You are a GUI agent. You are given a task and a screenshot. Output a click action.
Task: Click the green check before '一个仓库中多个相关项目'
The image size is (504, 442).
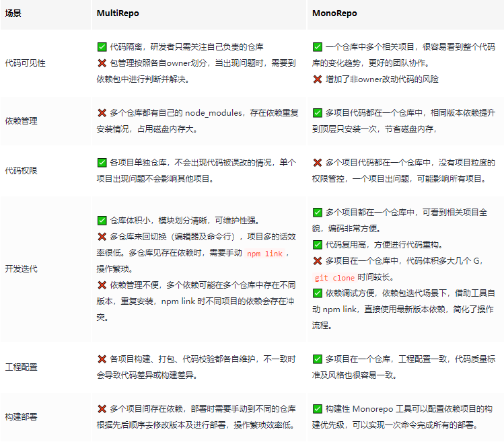317,47
